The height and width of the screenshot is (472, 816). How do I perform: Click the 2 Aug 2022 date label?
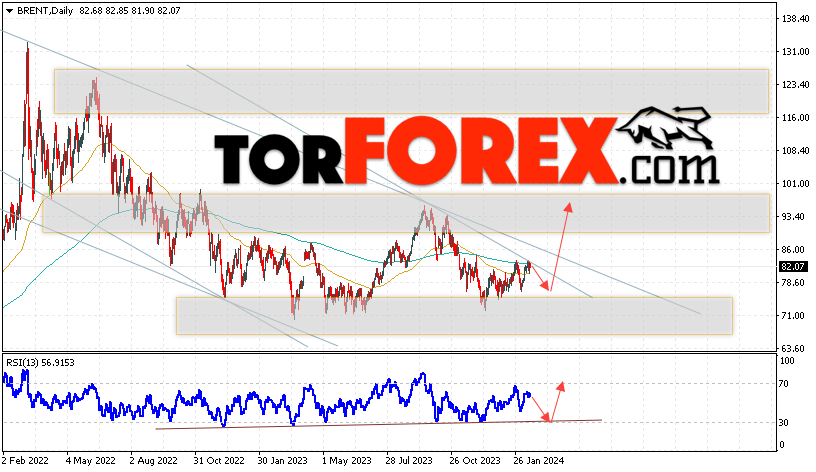tap(154, 461)
